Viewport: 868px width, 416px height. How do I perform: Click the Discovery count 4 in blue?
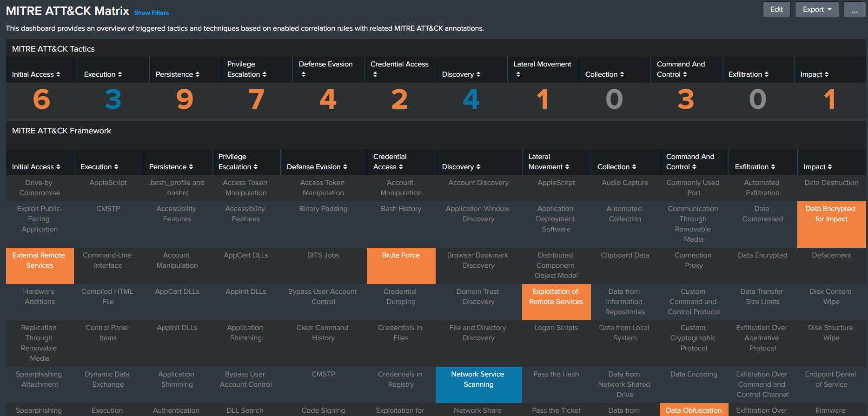click(x=471, y=99)
